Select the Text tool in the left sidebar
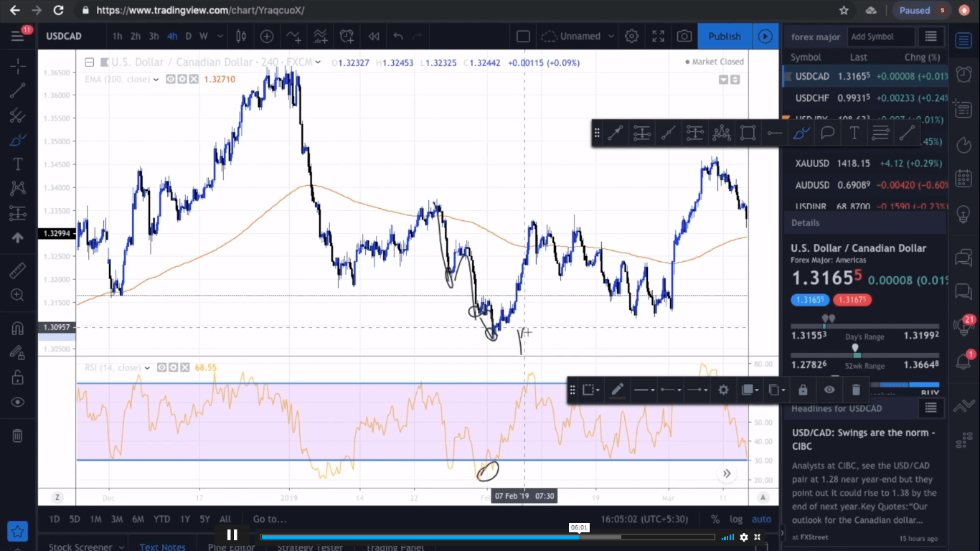Screen dimensions: 980x551 (x=18, y=164)
